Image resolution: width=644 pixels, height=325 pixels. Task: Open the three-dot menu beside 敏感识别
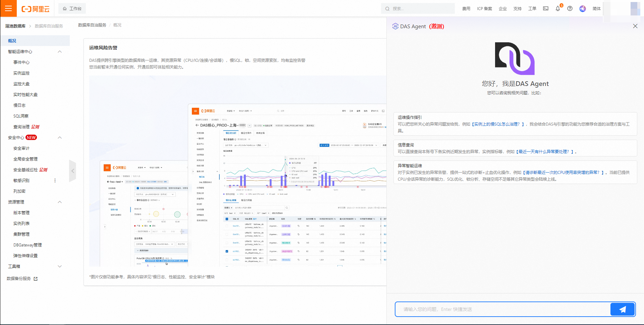pyautogui.click(x=55, y=181)
